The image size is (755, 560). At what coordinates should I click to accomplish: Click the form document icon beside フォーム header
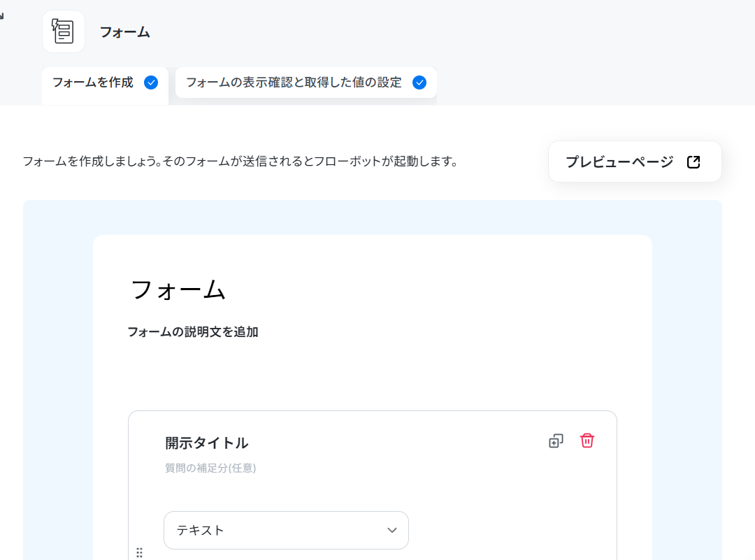(63, 31)
